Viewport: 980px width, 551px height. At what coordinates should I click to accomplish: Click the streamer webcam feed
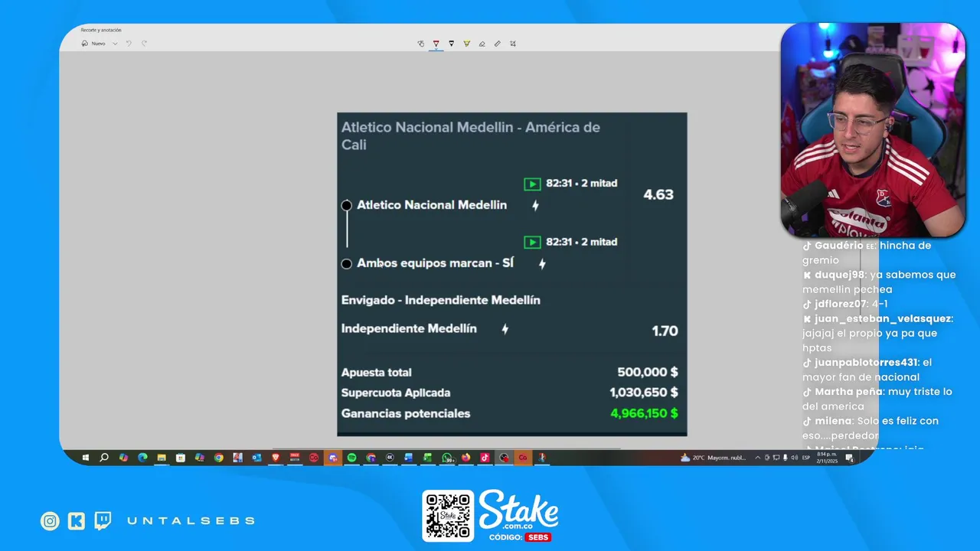pyautogui.click(x=873, y=130)
